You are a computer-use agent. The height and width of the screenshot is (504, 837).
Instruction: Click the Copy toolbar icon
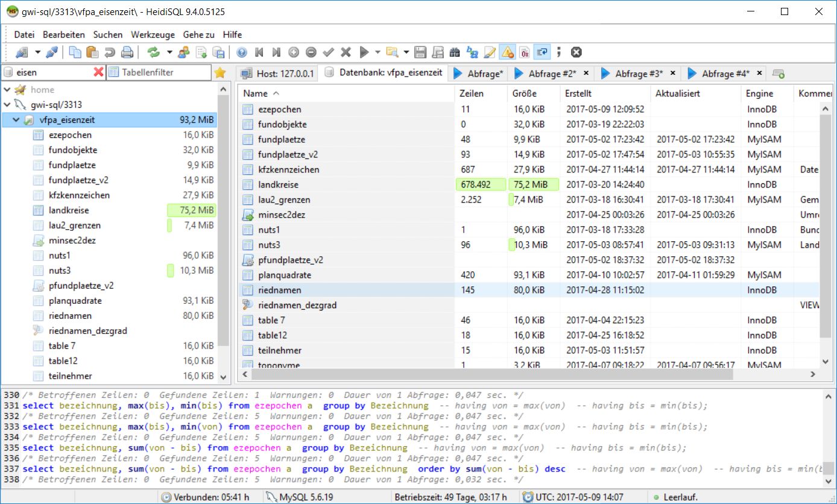coord(75,52)
